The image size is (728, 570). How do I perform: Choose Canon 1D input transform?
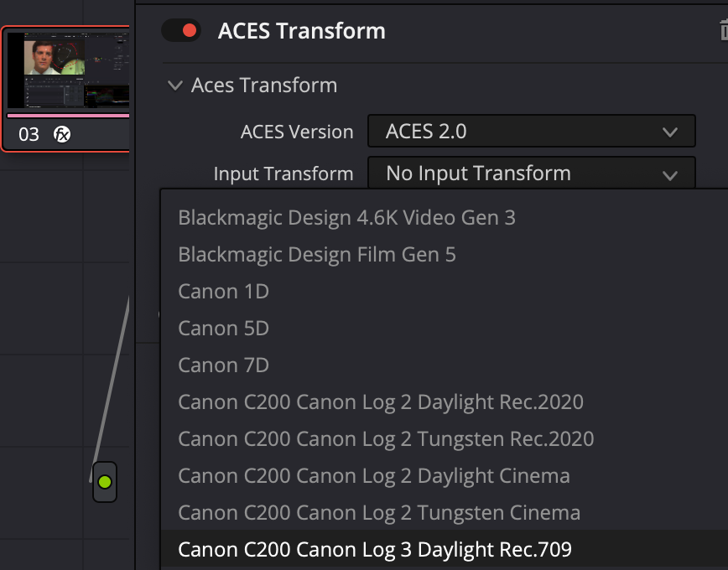(x=444, y=292)
